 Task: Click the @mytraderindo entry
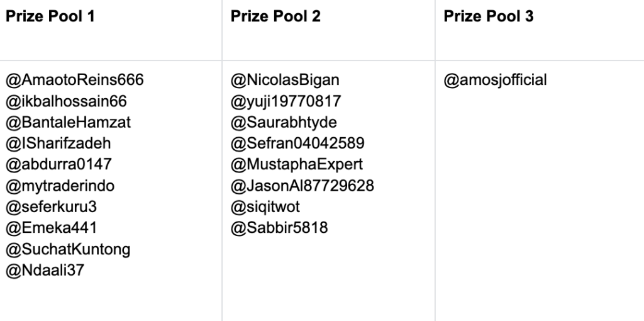pos(60,186)
